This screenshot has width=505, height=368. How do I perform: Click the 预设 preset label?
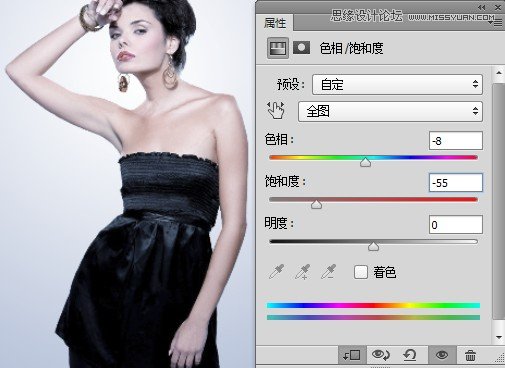click(x=291, y=84)
